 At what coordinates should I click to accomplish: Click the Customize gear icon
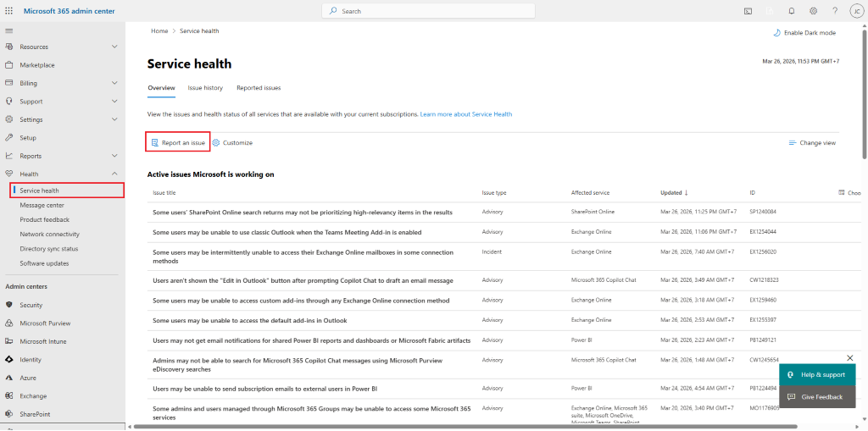(x=216, y=143)
